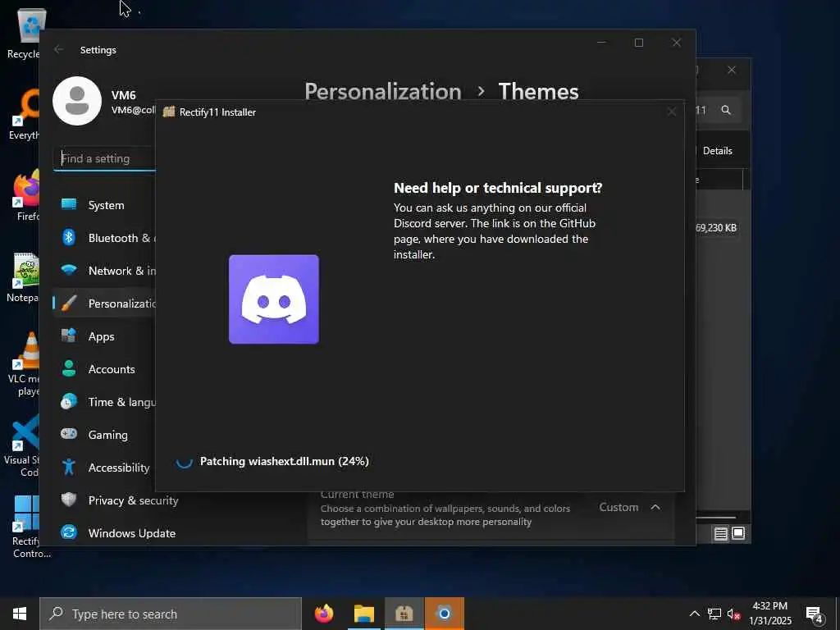
Task: Click the 69,230 KB file size
Action: coord(716,228)
